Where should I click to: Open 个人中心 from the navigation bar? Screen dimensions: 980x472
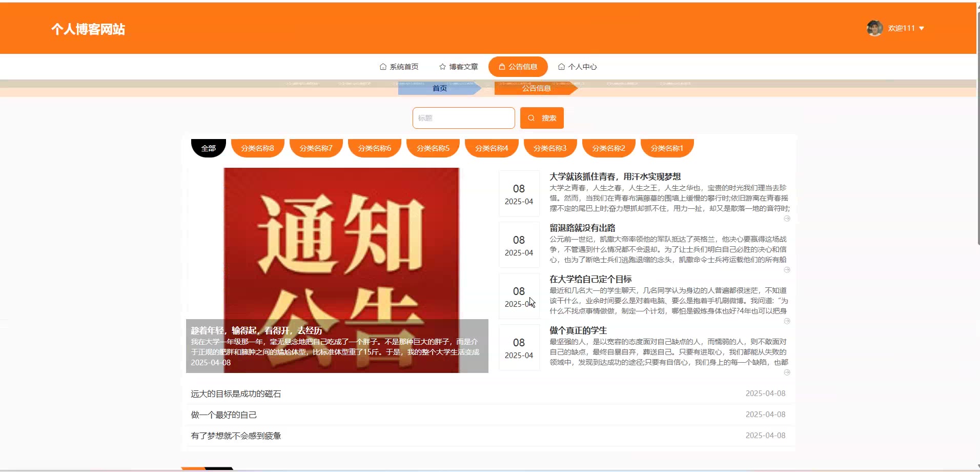coord(577,67)
